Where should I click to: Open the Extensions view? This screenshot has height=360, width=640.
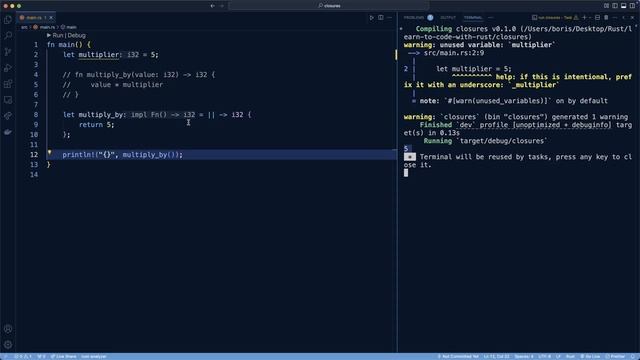8,84
